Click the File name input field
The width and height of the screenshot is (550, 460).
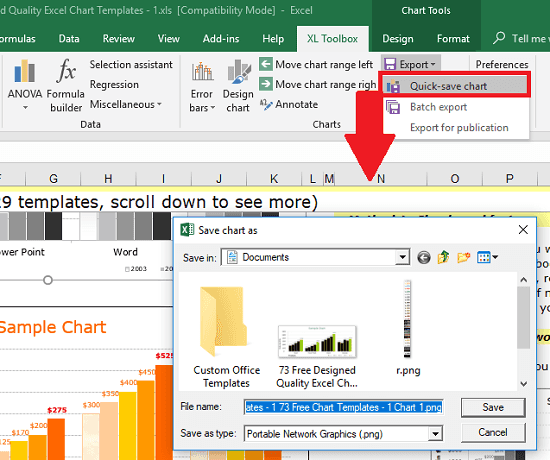[x=343, y=407]
